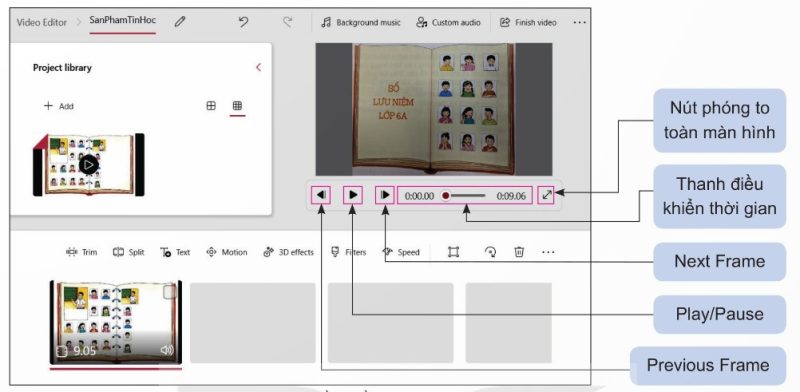This screenshot has width=800, height=392.
Task: Click the Project library heading
Action: tap(62, 67)
